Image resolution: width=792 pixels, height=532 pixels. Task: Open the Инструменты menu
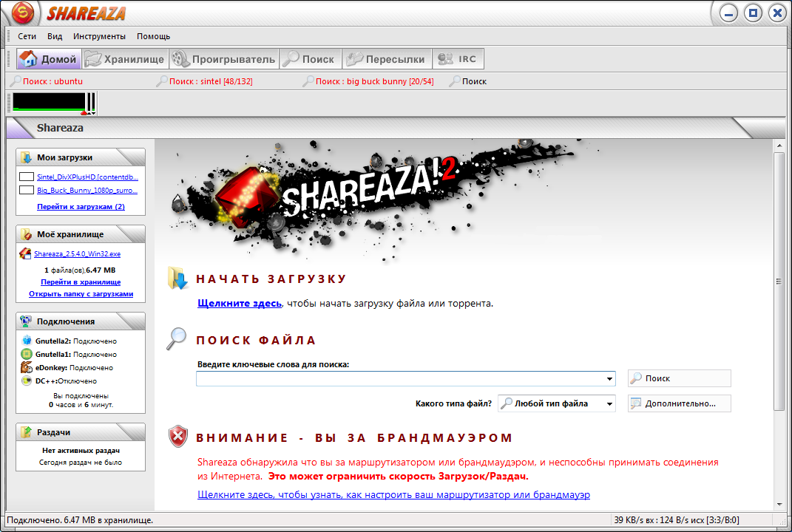click(99, 36)
